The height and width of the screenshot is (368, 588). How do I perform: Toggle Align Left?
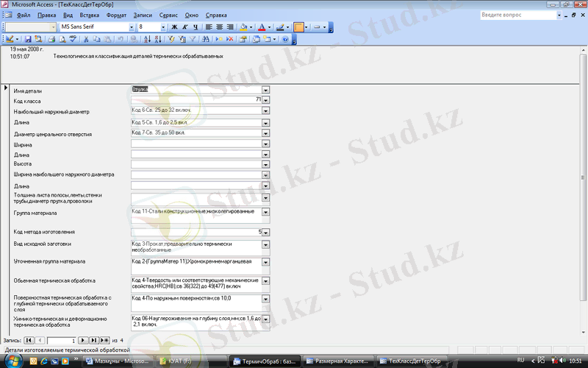coord(209,27)
